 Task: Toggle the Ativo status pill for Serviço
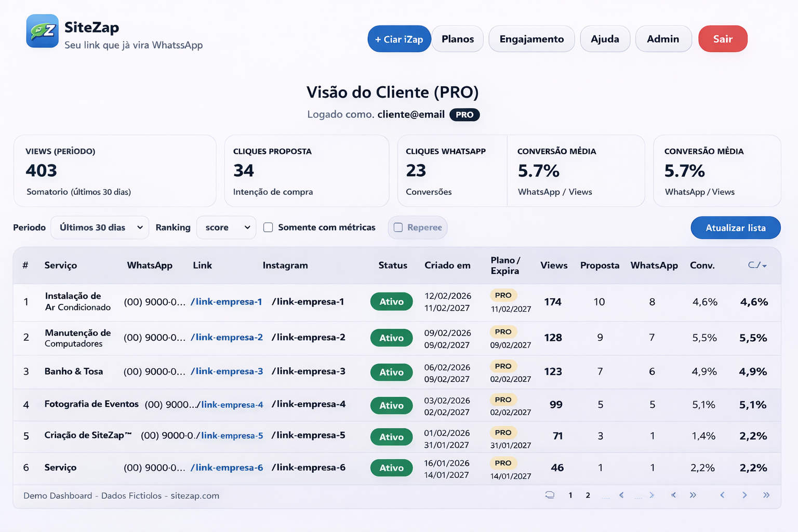point(391,468)
